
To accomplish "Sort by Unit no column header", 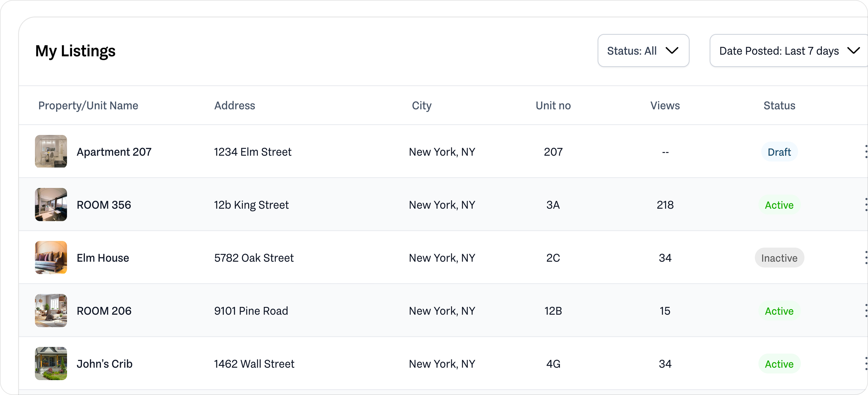I will point(553,106).
